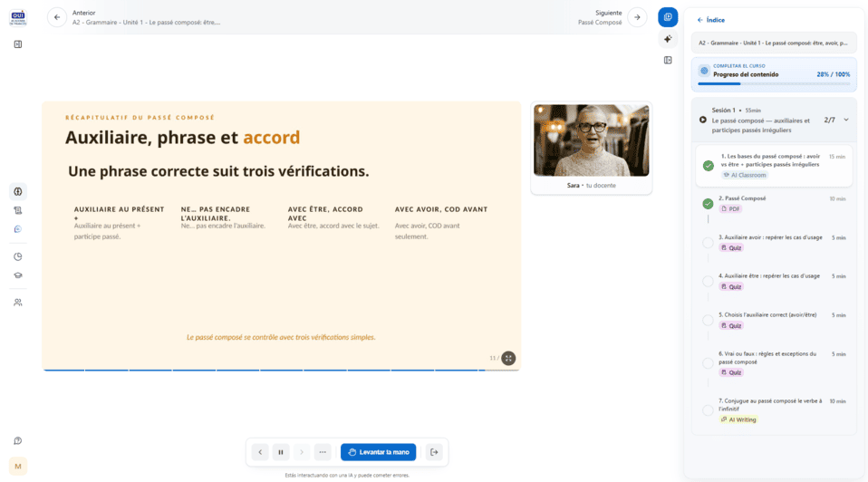Click the Quiz tag under lesson 6
The image size is (868, 482).
(730, 372)
